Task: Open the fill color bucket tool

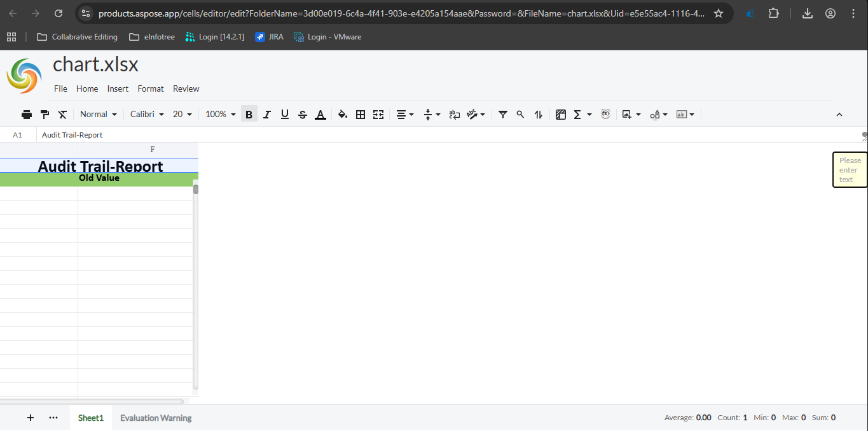Action: point(343,115)
